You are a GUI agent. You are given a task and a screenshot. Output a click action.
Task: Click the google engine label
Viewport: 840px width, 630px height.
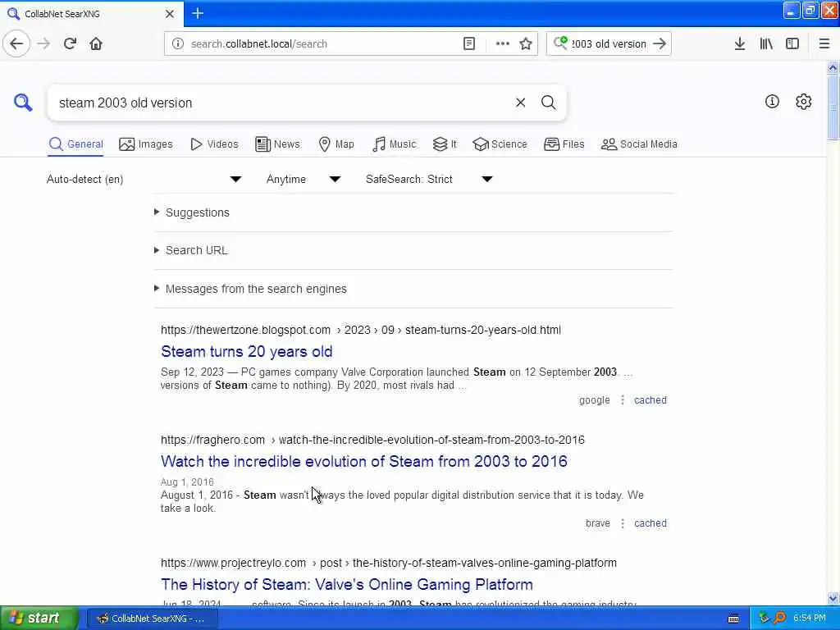tap(594, 400)
